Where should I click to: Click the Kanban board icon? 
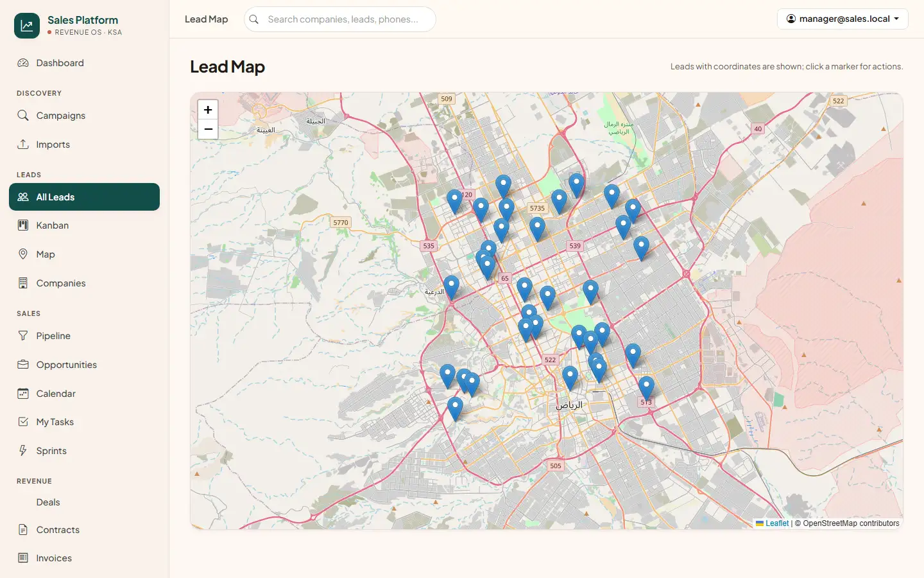click(23, 225)
